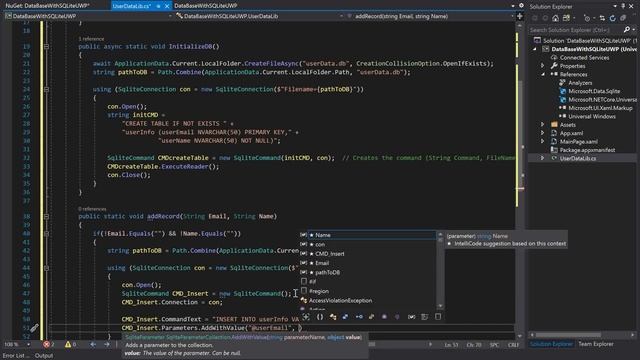
Task: Click the yellow warning count icon in status bar
Action: 68,344
